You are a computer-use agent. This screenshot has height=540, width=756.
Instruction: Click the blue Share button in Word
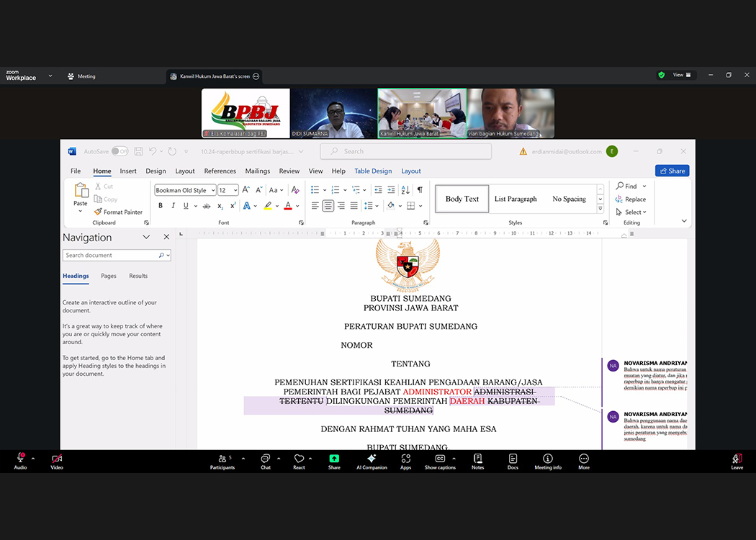pos(672,171)
